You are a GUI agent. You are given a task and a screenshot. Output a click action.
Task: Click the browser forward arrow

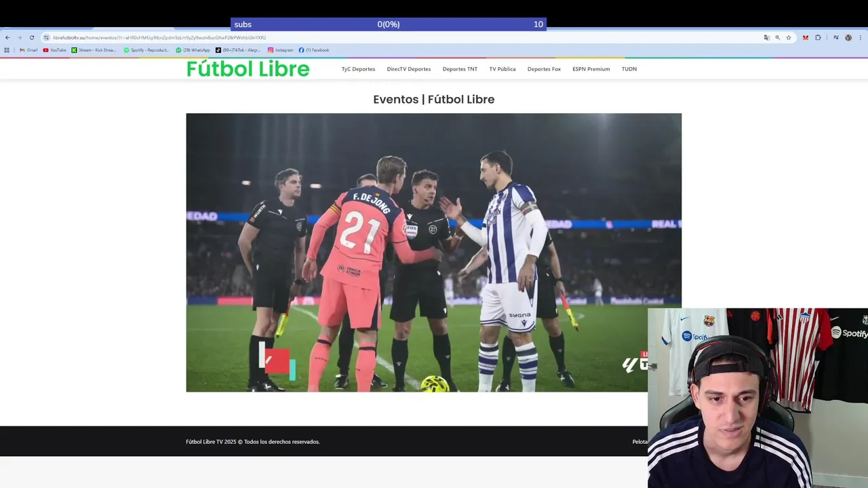19,37
